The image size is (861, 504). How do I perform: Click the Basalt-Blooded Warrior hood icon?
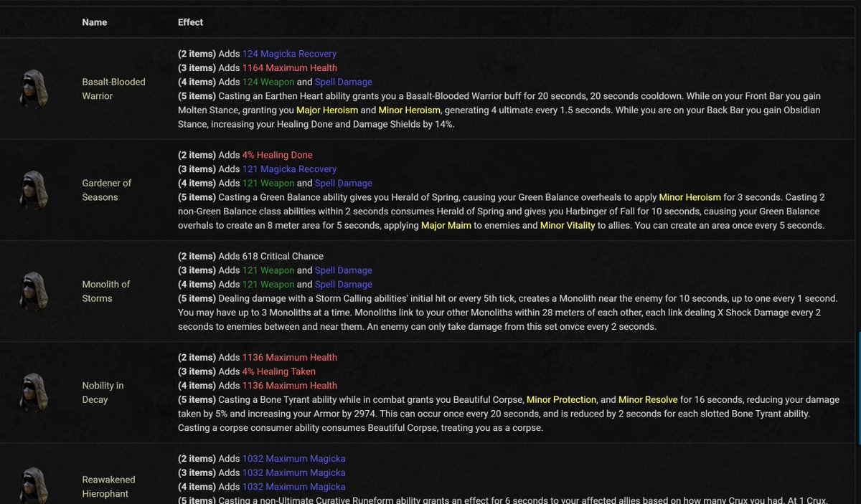[34, 89]
